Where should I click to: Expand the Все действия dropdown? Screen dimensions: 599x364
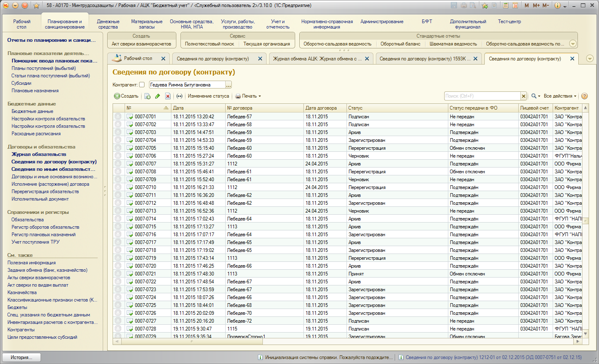coord(560,96)
